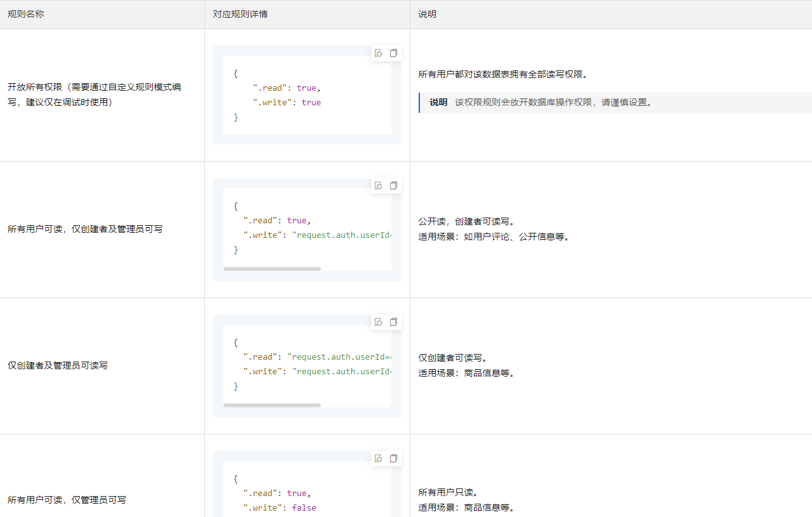
Task: Click ".read": true line in 开放所有权限 code block
Action: point(287,88)
